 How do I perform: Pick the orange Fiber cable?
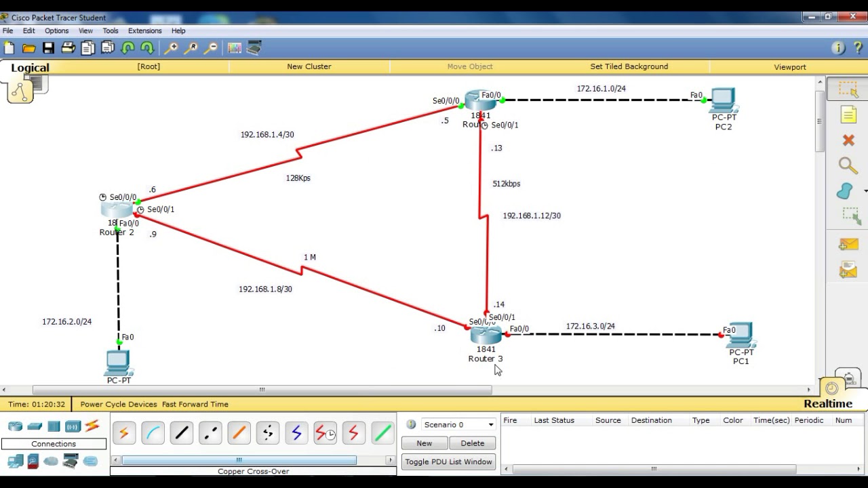point(239,432)
